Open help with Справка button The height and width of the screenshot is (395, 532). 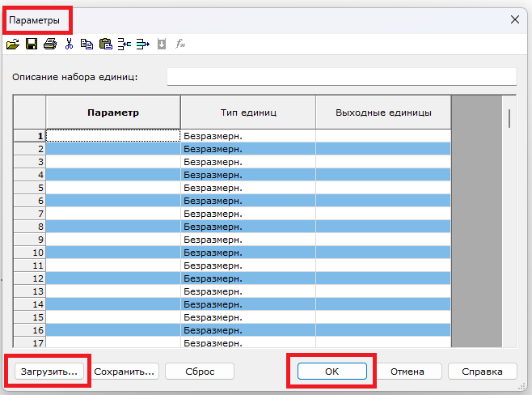(x=482, y=372)
